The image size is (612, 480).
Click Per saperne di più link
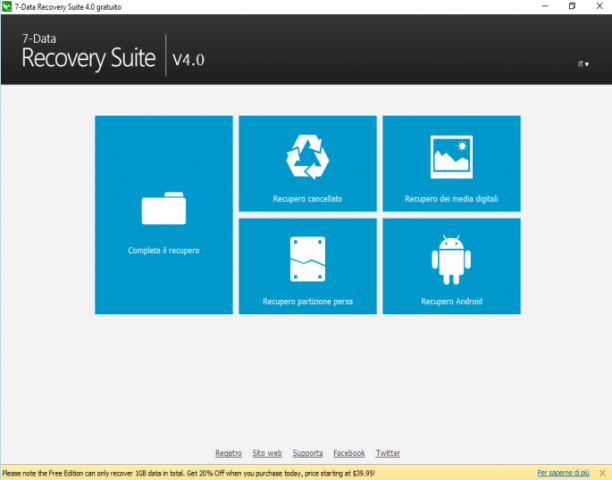[563, 473]
